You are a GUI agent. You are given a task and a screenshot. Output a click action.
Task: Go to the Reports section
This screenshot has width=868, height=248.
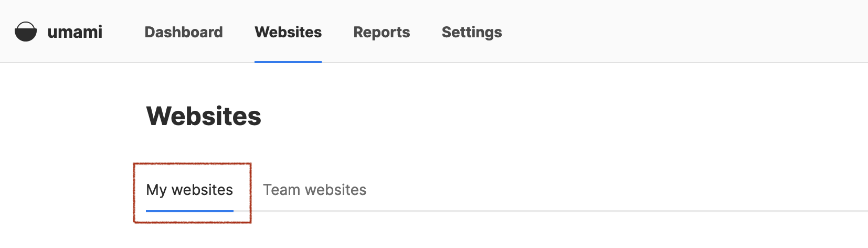[382, 32]
